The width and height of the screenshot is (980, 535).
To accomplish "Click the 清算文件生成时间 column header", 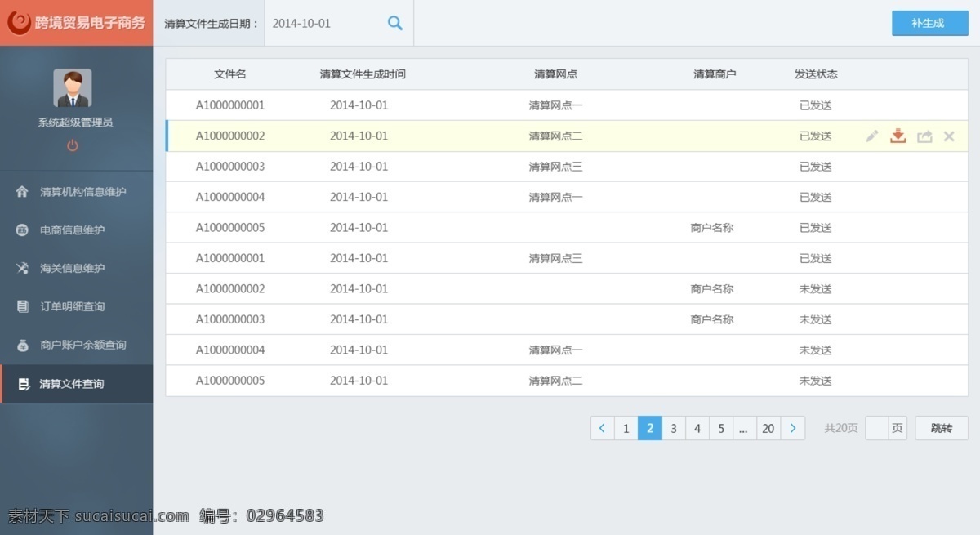I will coord(363,74).
